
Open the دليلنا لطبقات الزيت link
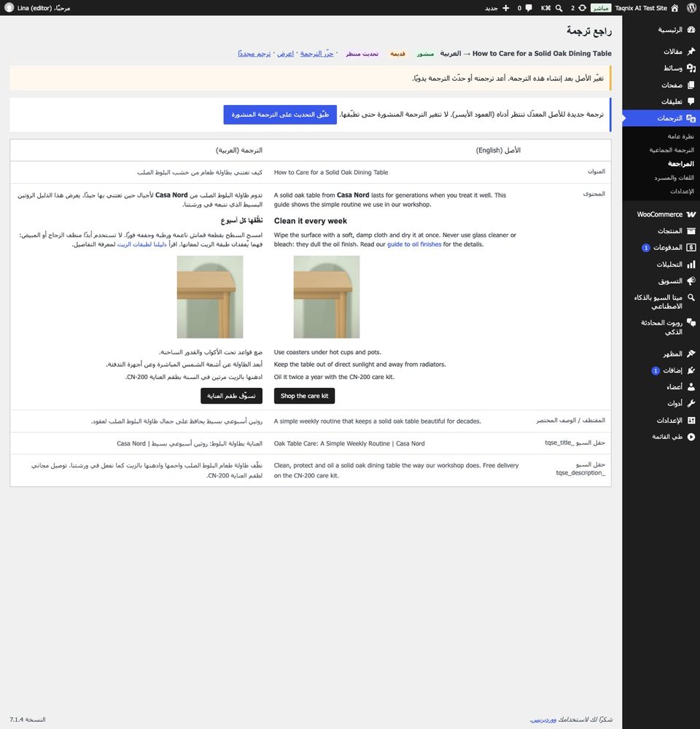(x=142, y=244)
